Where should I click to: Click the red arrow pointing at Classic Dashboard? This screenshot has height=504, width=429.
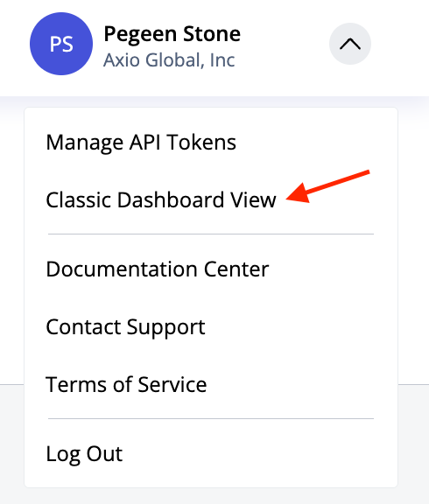coord(327,186)
